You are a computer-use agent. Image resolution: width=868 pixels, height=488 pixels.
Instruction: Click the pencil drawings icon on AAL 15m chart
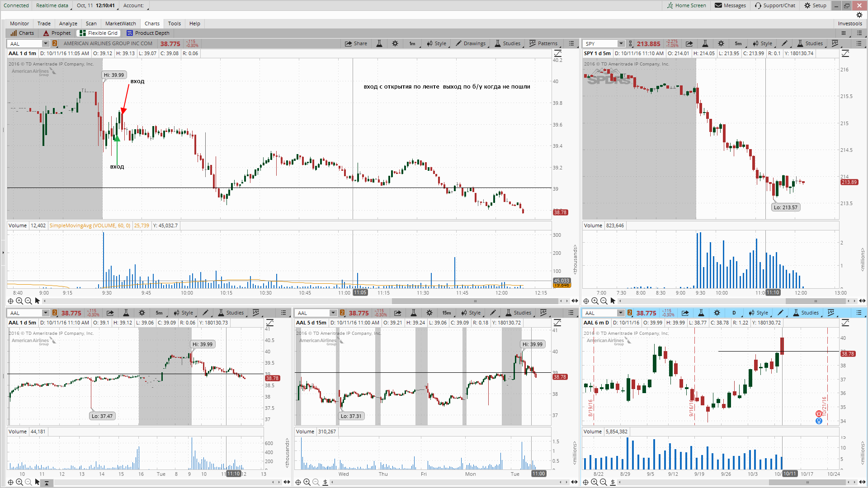[x=493, y=313]
